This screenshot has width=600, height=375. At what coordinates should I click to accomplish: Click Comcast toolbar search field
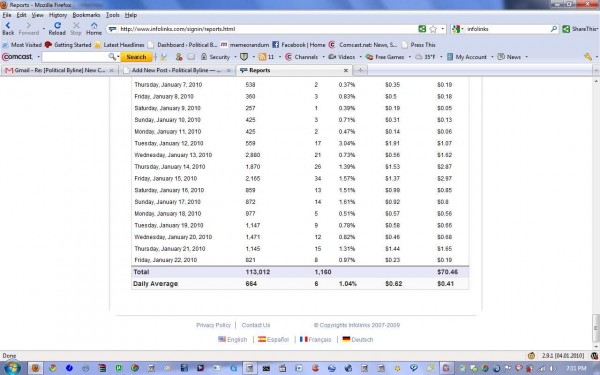pyautogui.click(x=75, y=57)
